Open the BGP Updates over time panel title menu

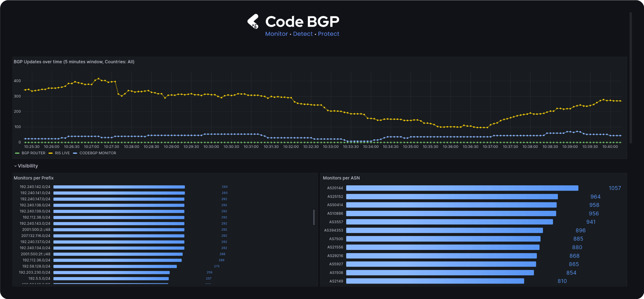tap(74, 62)
